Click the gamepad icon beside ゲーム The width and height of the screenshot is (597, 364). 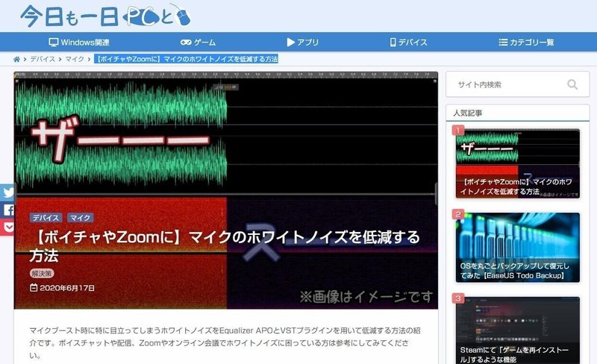(x=186, y=43)
